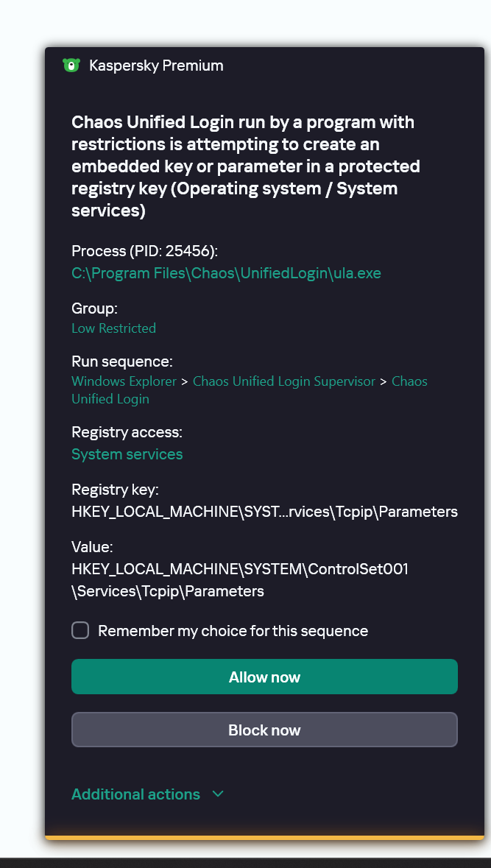The image size is (491, 868).
Task: Click the Group label above Low Restricted
Action: pos(94,308)
